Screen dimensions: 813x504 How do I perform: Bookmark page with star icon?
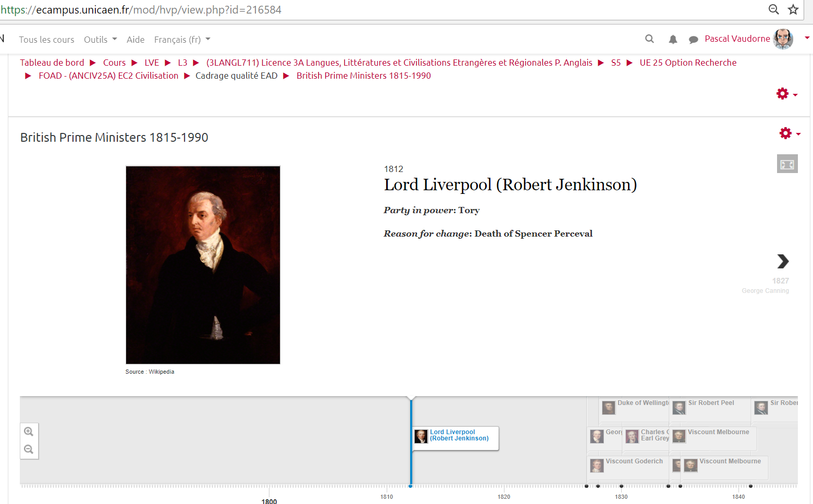(793, 9)
